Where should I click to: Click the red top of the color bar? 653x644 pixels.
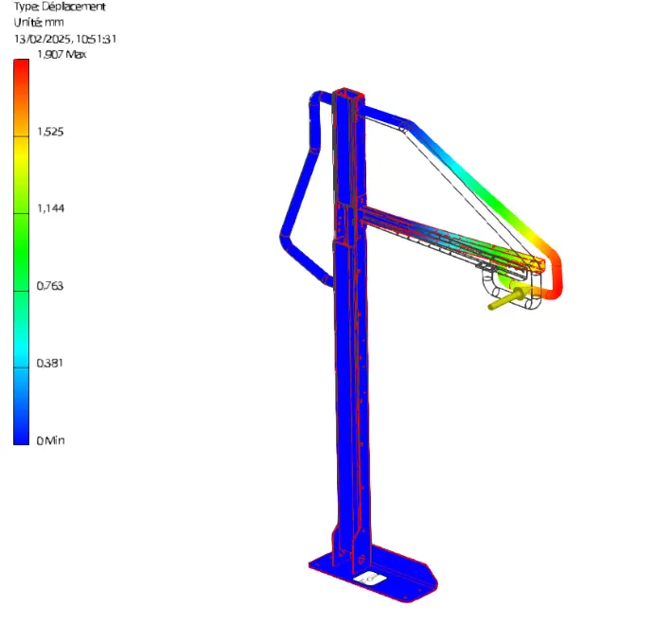pos(21,66)
